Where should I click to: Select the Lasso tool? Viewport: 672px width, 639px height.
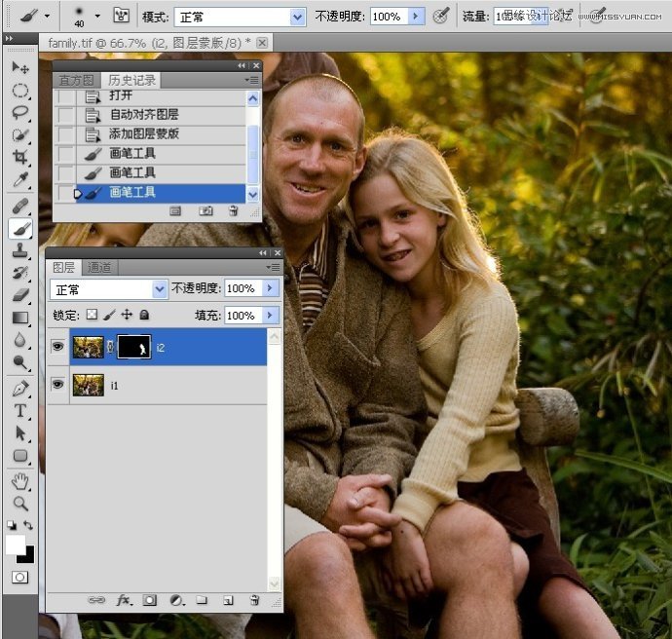[x=20, y=113]
